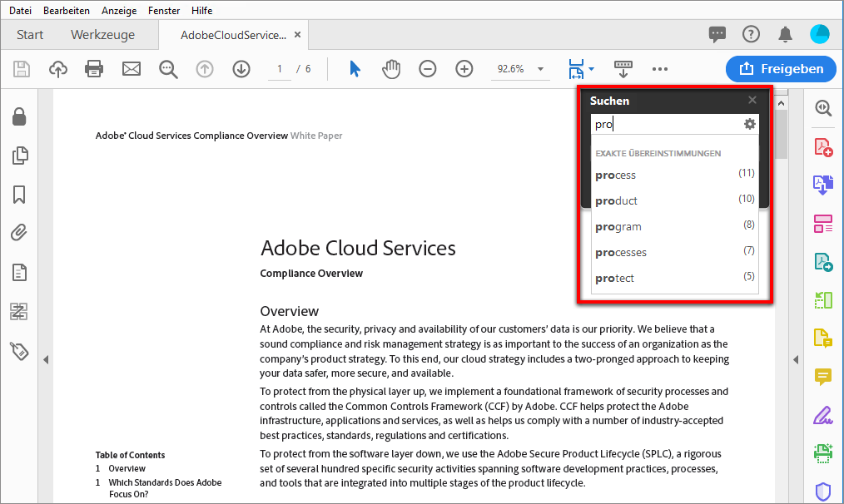Switch to the Werkzeuge tab
Viewport: 844px width, 504px height.
(103, 35)
